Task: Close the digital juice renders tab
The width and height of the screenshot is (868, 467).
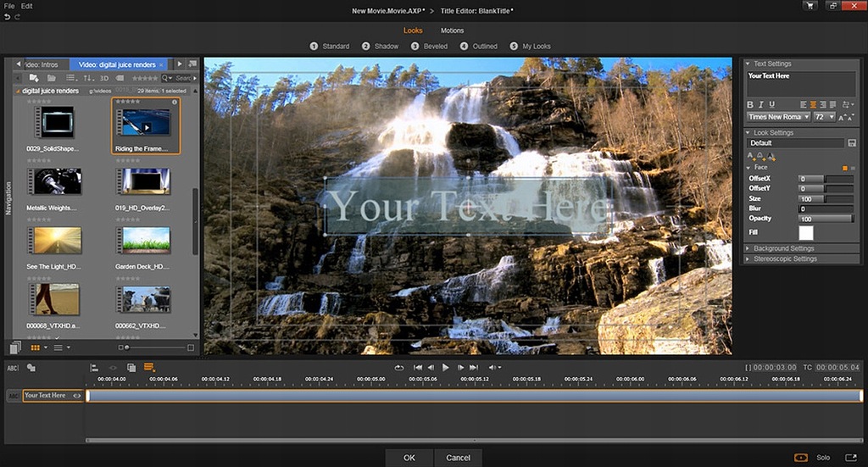Action: click(x=162, y=64)
